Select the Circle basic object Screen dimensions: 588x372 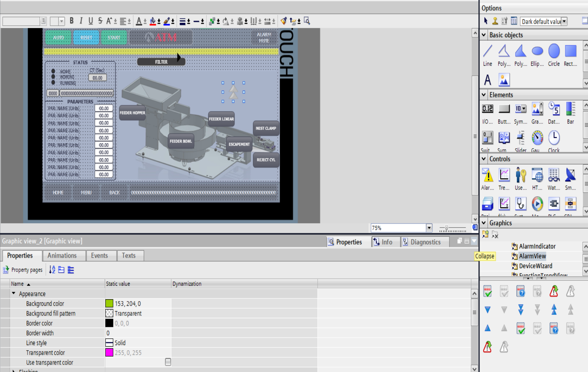554,51
